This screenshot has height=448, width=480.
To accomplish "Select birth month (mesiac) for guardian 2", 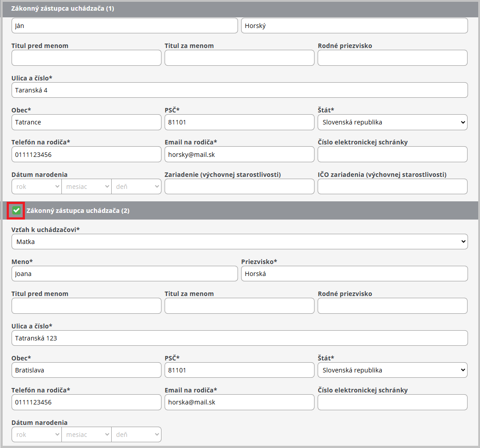I will click(x=87, y=435).
